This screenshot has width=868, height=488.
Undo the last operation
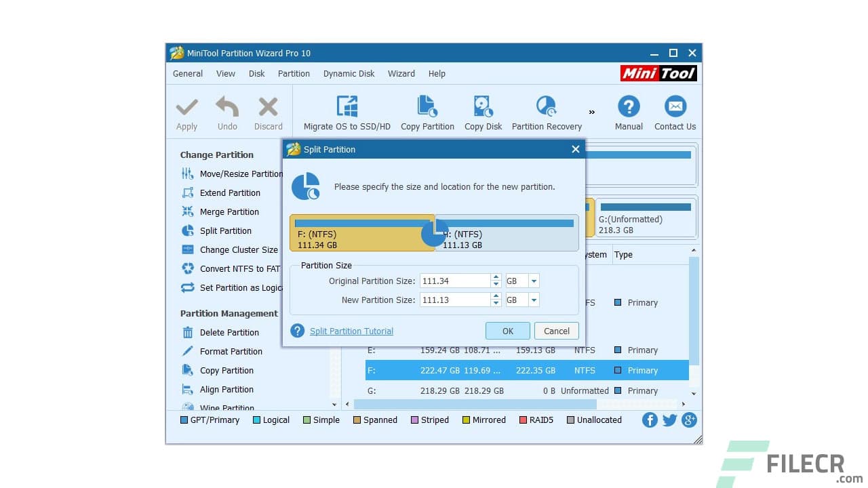tap(227, 112)
